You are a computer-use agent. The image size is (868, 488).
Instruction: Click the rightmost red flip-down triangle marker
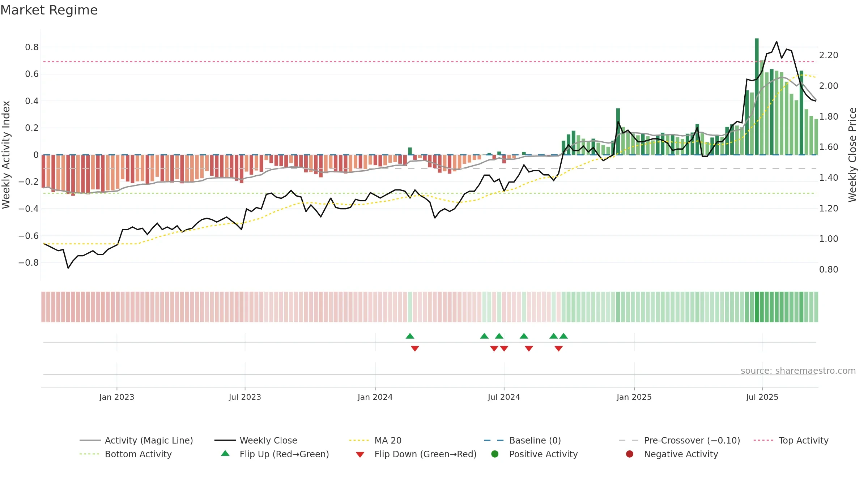pyautogui.click(x=558, y=348)
